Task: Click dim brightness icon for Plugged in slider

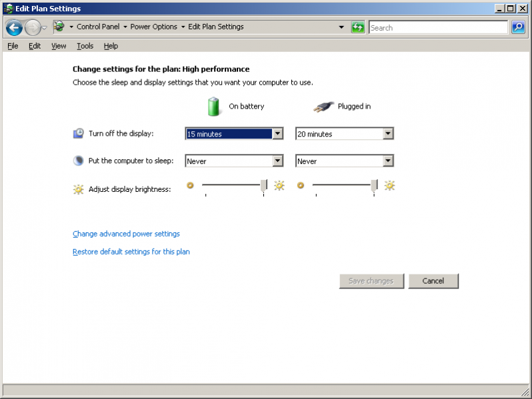Action: pos(301,185)
